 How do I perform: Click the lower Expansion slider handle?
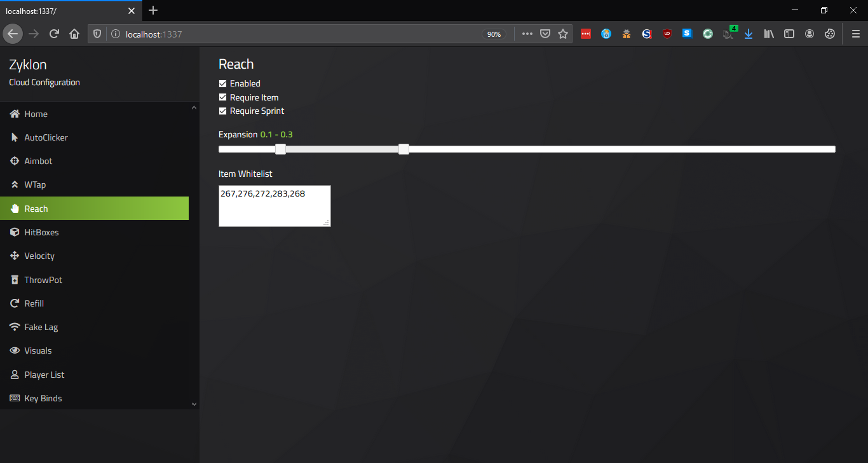coord(280,149)
